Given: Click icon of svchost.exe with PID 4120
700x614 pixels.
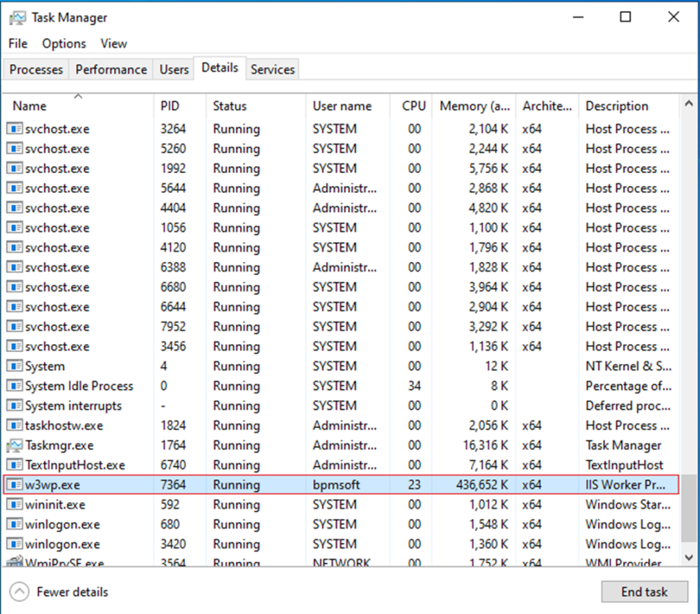Looking at the screenshot, I should coord(14,248).
